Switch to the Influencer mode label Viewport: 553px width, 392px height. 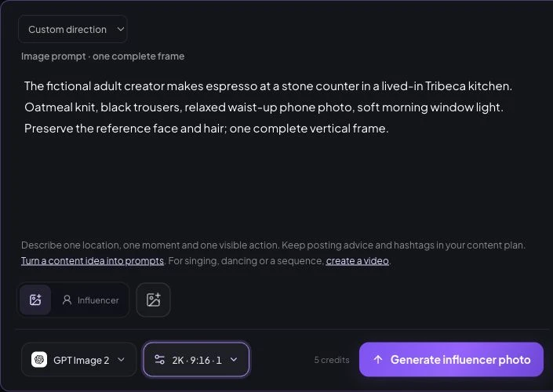[98, 300]
